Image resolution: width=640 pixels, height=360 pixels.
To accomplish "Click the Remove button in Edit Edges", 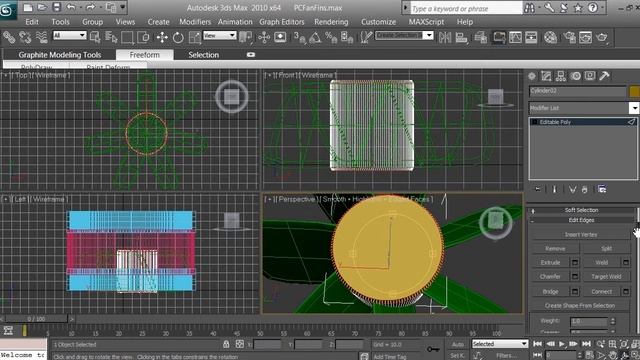I will pyautogui.click(x=555, y=248).
